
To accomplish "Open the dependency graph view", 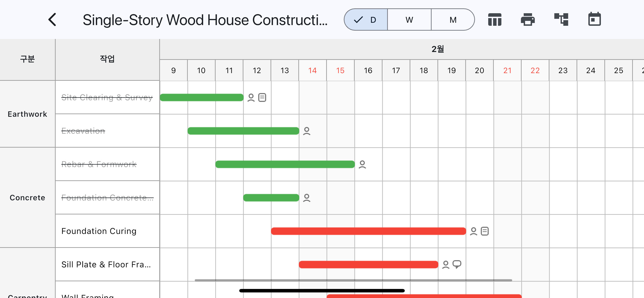I will click(561, 19).
